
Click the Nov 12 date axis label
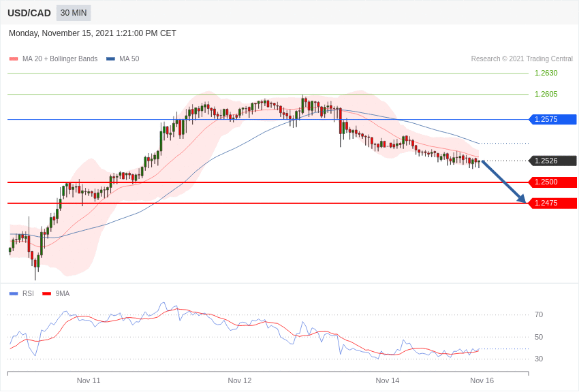pyautogui.click(x=240, y=380)
